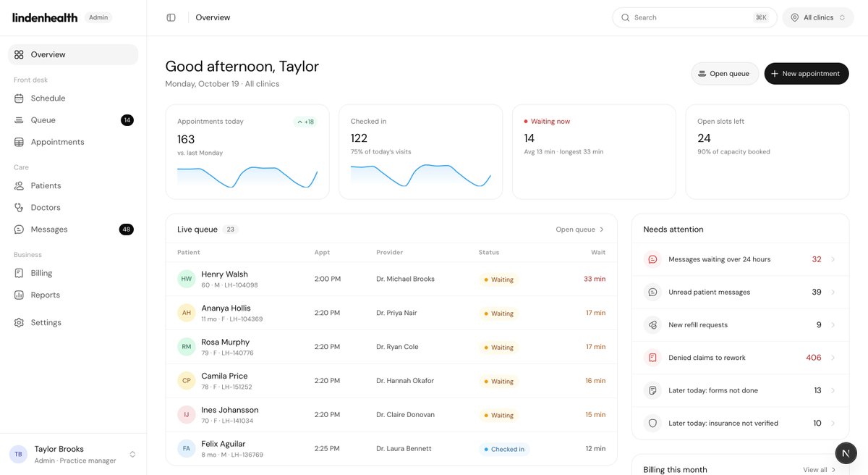Expand Later today forms not done chevron

coord(833,390)
